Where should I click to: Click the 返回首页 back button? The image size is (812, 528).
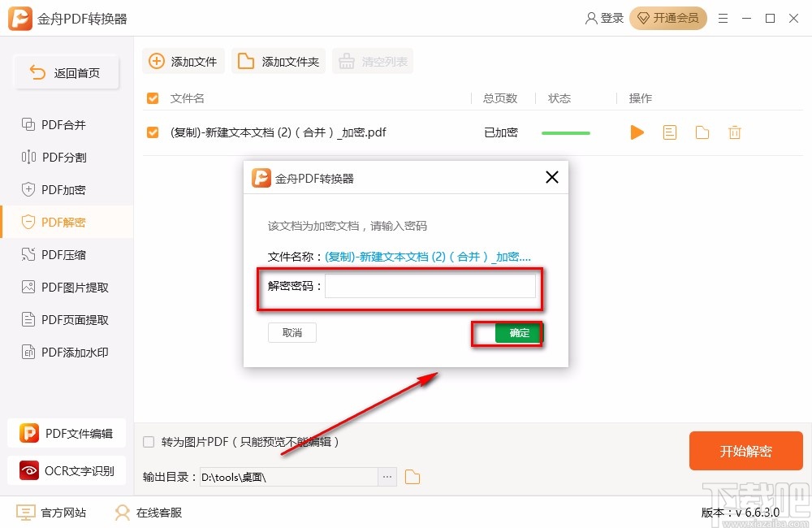pos(67,72)
